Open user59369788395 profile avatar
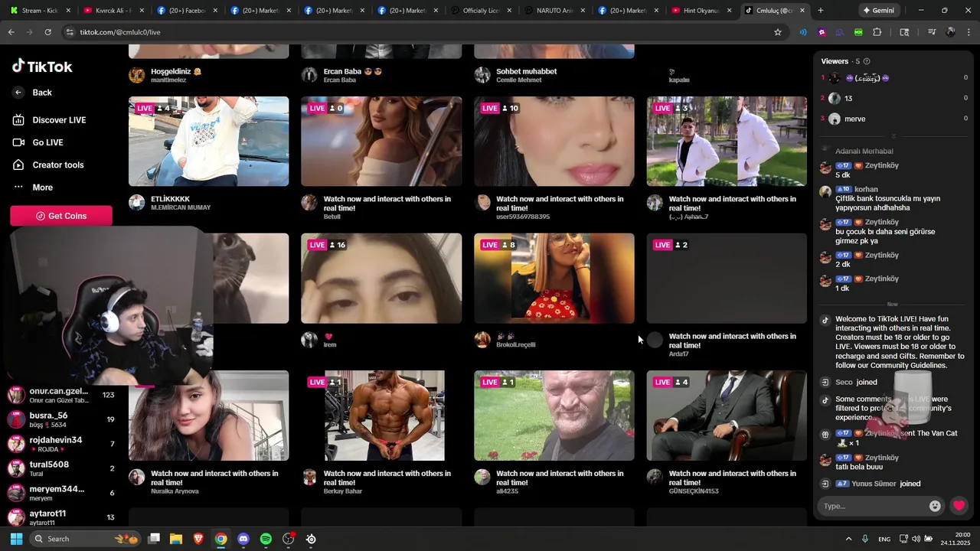The width and height of the screenshot is (980, 551). coord(482,202)
